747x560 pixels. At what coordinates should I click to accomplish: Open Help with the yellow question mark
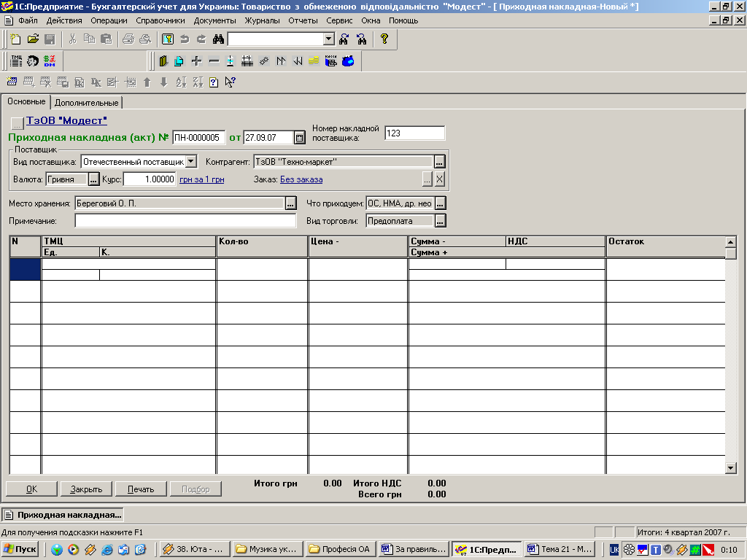tap(384, 39)
